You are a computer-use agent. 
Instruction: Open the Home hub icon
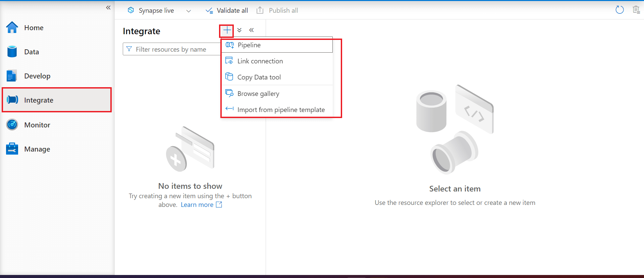(x=12, y=27)
